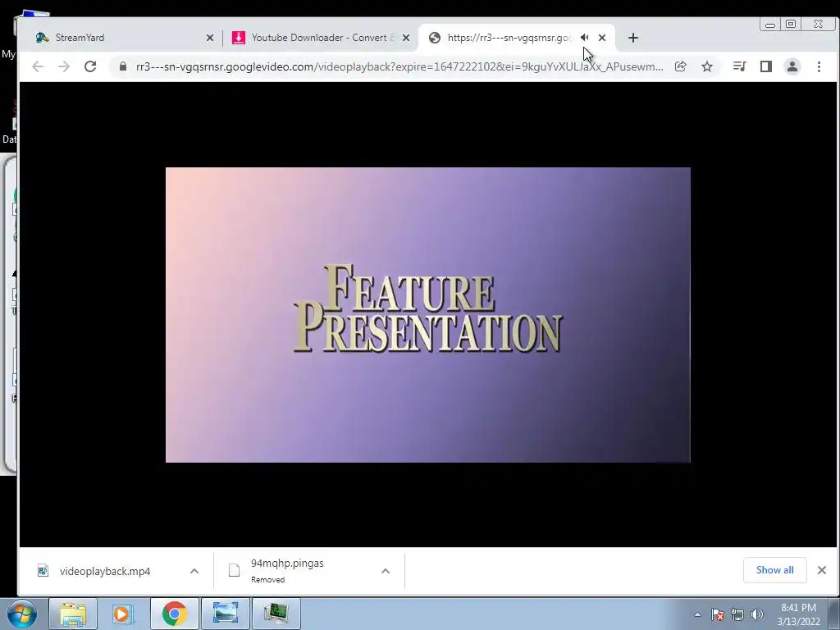This screenshot has width=840, height=630.
Task: Open Windows Explorer from taskbar
Action: tap(73, 614)
